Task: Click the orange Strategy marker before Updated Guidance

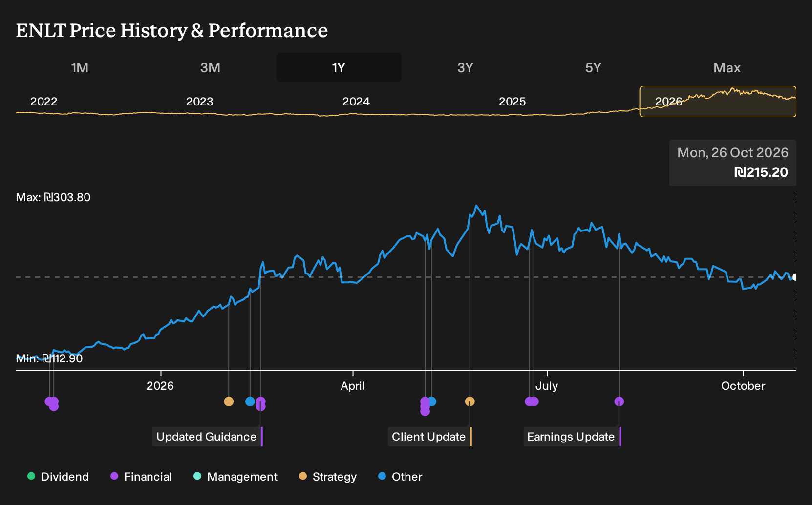Action: tap(229, 401)
